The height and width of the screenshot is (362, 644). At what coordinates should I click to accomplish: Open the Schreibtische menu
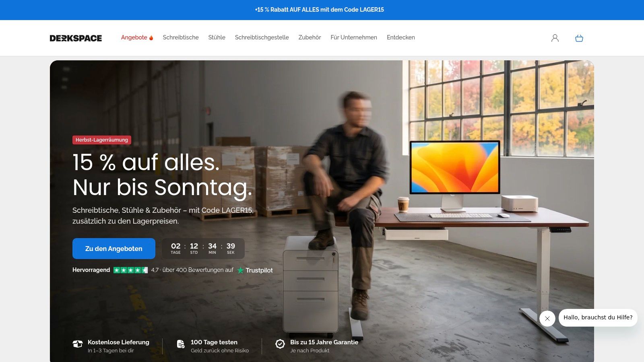click(181, 37)
